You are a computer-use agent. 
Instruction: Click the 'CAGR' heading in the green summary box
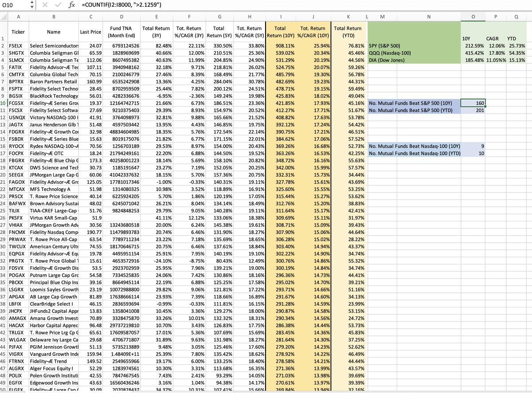click(493, 39)
